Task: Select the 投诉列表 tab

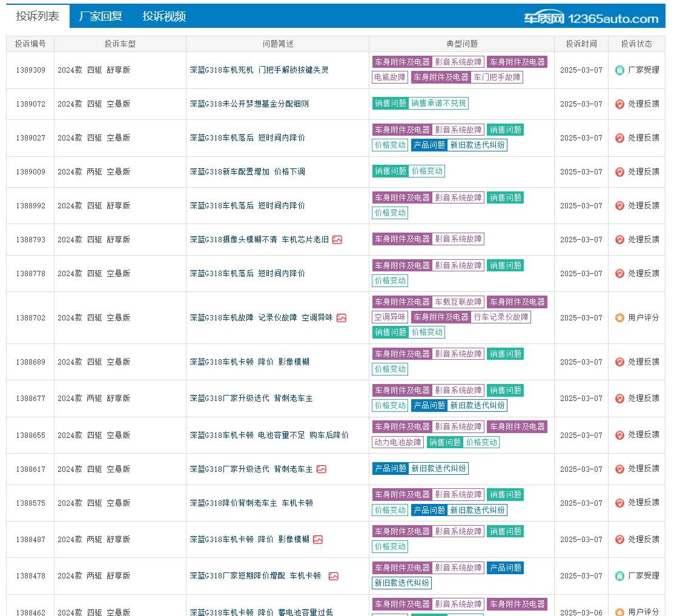Action: coord(38,16)
